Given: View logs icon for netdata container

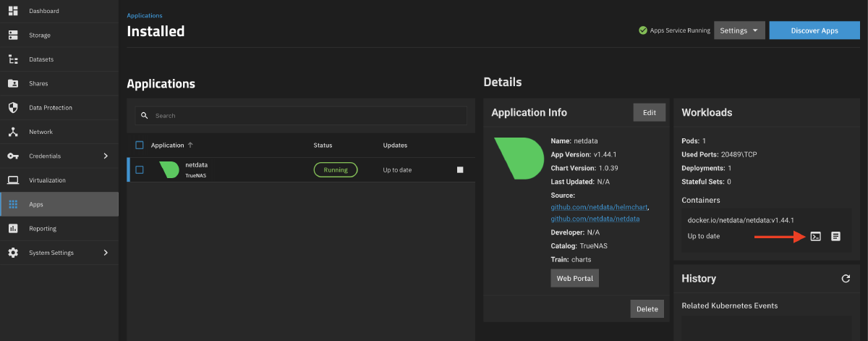Looking at the screenshot, I should coord(835,236).
